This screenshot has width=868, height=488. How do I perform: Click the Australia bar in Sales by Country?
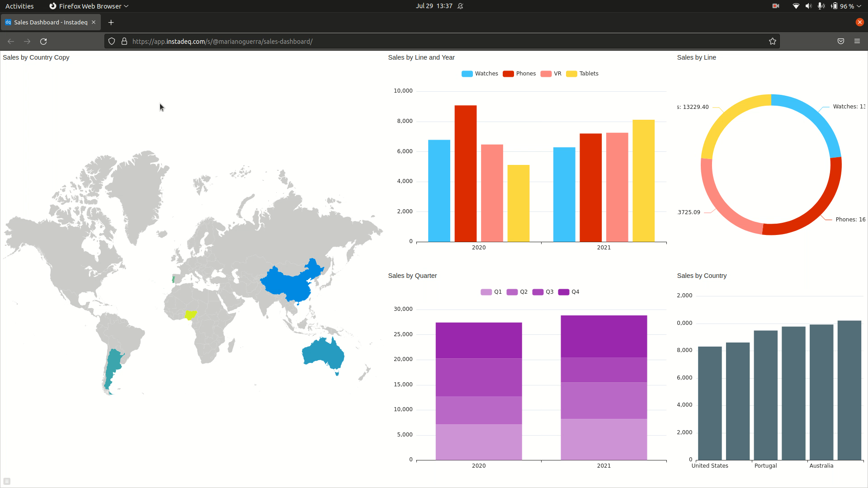[821, 392]
